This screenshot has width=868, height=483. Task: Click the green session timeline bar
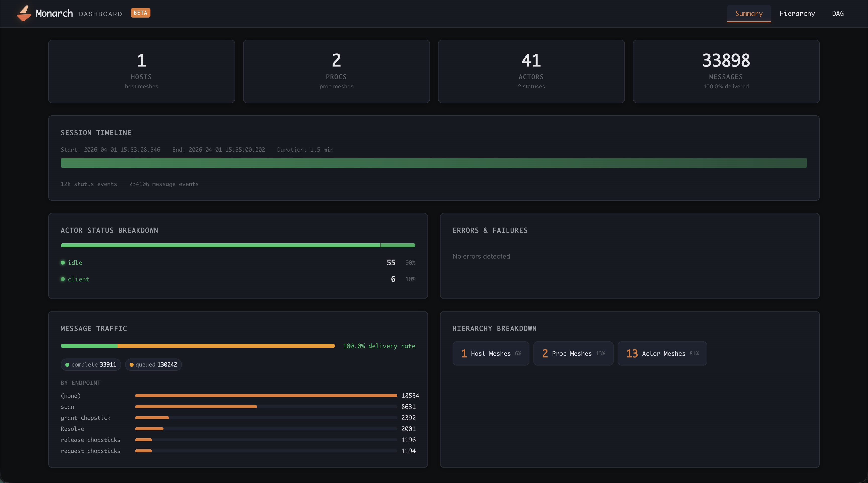click(434, 163)
